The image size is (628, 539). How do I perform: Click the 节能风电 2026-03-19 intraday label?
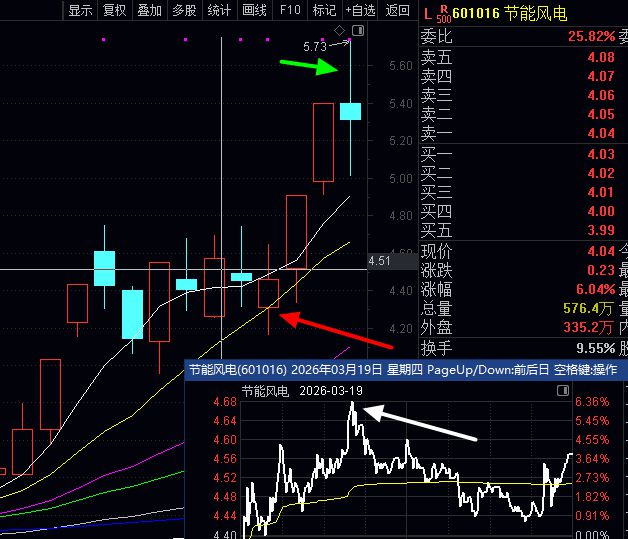coord(302,390)
